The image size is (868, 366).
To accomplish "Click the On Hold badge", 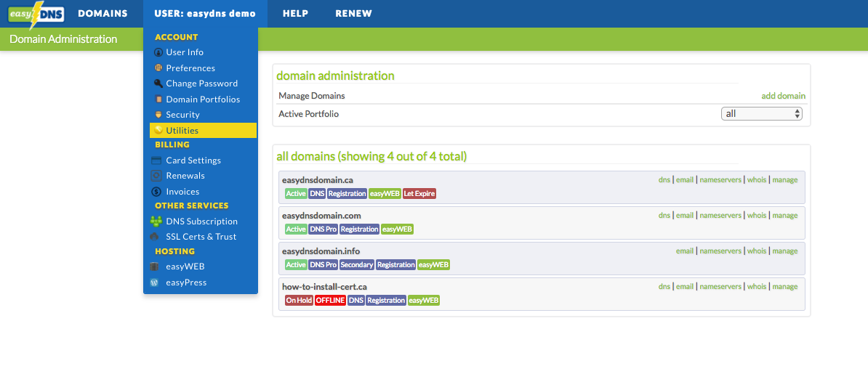I will [x=299, y=300].
